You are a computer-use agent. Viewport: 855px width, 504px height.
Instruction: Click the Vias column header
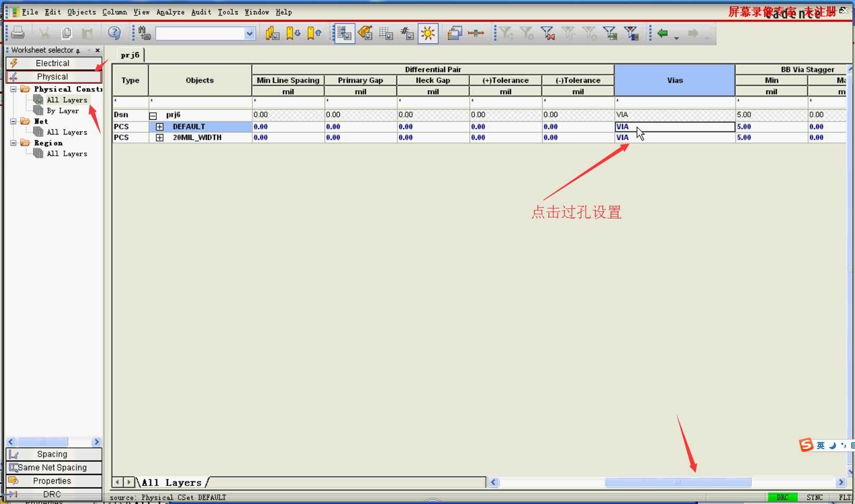(x=675, y=80)
